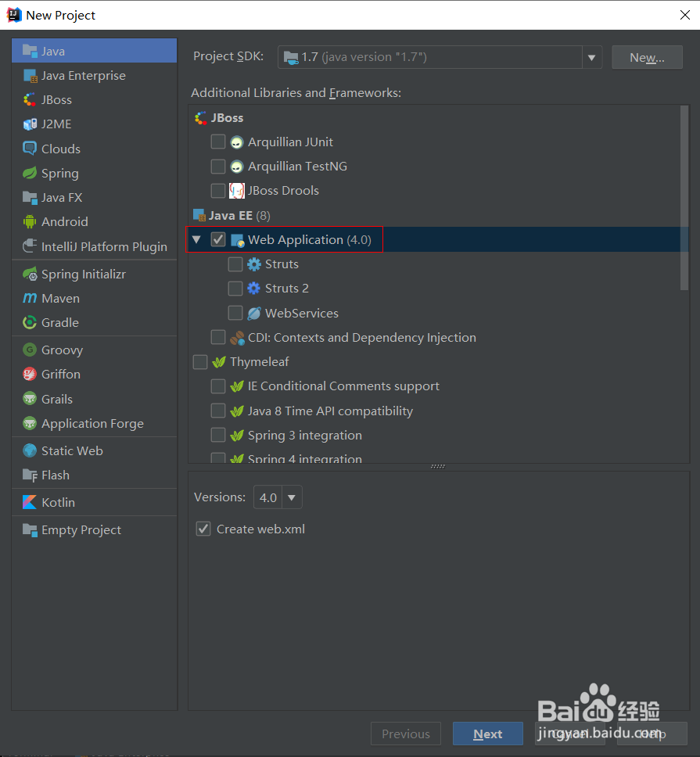Close the New Project dialog
The width and height of the screenshot is (700, 757).
[x=684, y=15]
